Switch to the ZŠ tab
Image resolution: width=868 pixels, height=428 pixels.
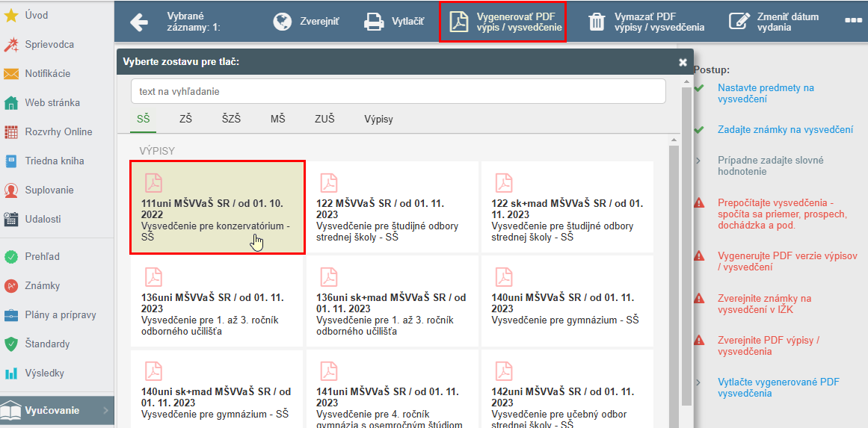(185, 119)
